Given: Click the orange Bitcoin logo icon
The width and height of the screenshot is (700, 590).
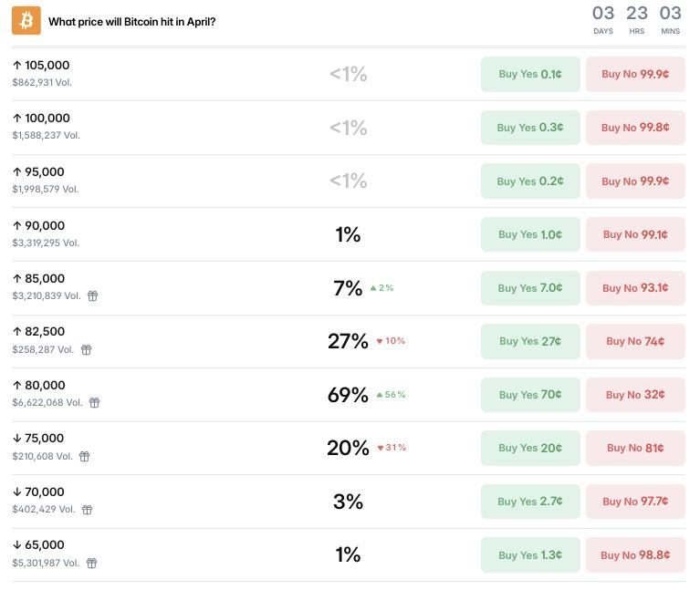Looking at the screenshot, I should (x=26, y=20).
